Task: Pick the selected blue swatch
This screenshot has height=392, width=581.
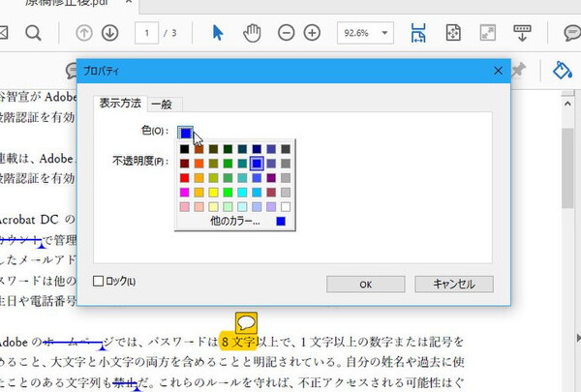Action: click(x=257, y=164)
